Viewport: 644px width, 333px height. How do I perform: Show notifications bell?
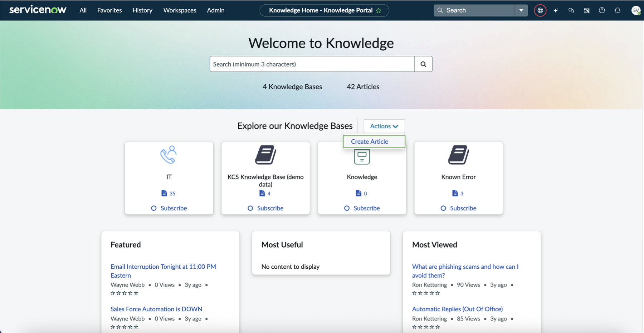click(x=618, y=10)
